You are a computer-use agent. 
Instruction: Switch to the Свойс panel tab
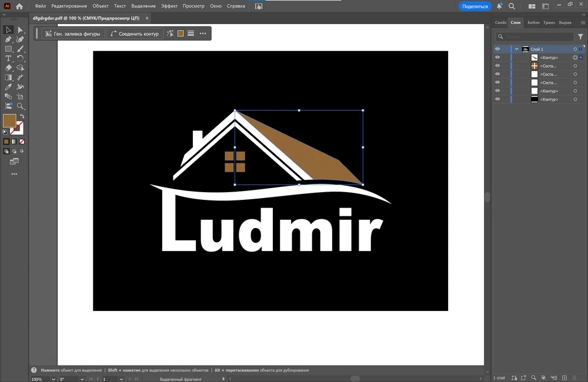500,22
